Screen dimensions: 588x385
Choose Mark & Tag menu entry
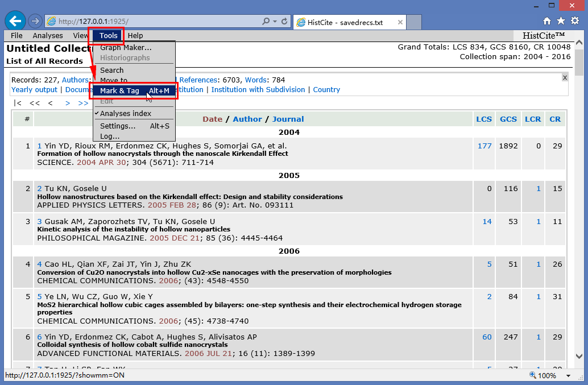click(x=134, y=91)
